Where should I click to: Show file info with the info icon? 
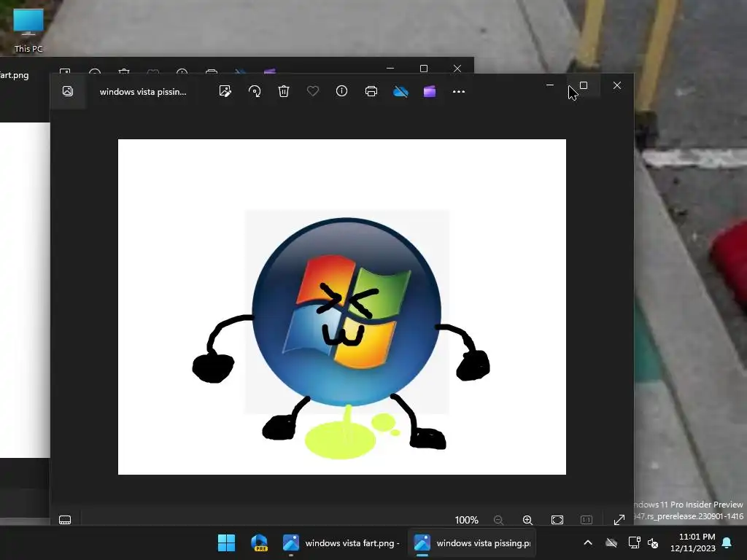[341, 91]
